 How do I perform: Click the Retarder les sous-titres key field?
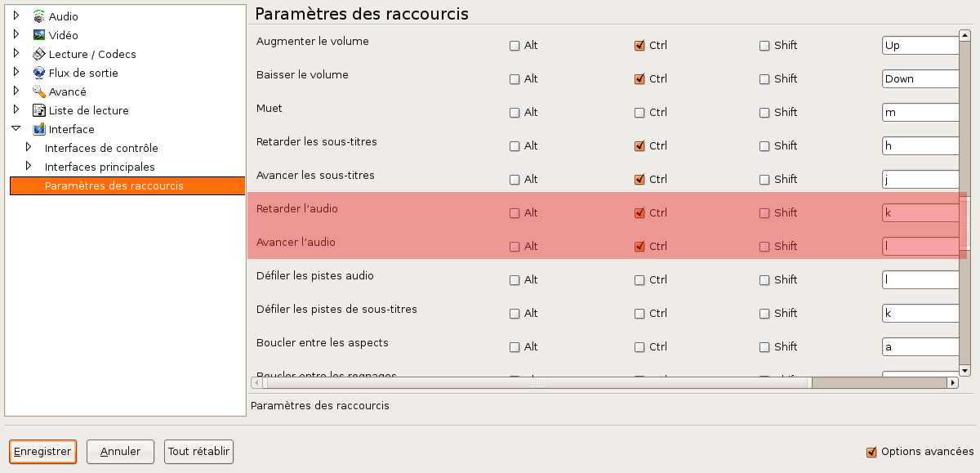[920, 146]
